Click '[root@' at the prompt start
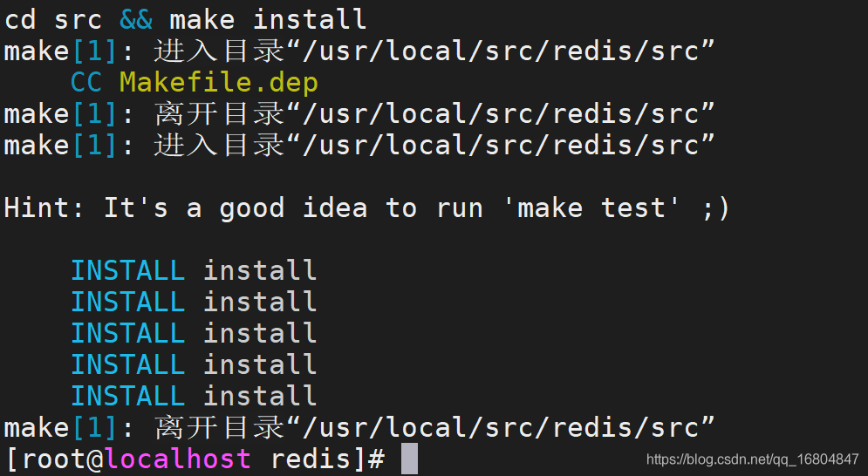The width and height of the screenshot is (868, 476). [x=54, y=459]
